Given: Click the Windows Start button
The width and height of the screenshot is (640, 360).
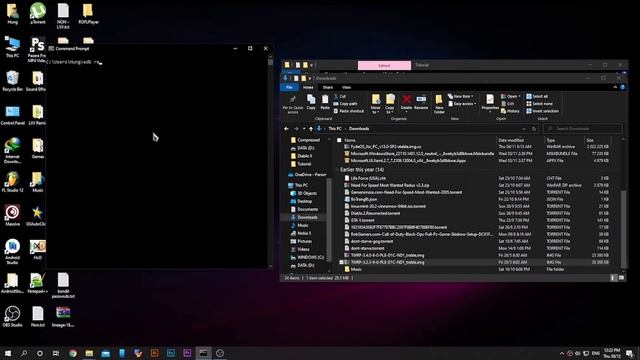Looking at the screenshot, I should (8, 353).
